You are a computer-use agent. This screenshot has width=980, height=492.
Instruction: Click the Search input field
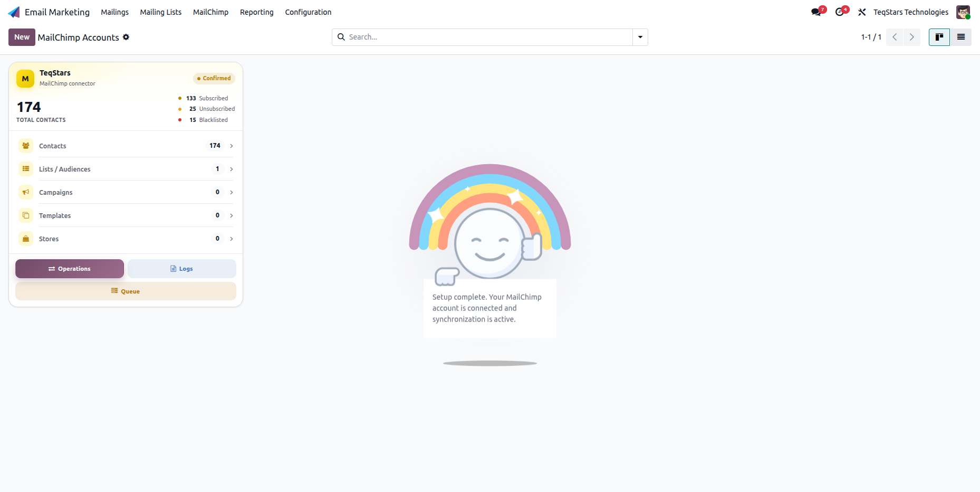click(489, 37)
